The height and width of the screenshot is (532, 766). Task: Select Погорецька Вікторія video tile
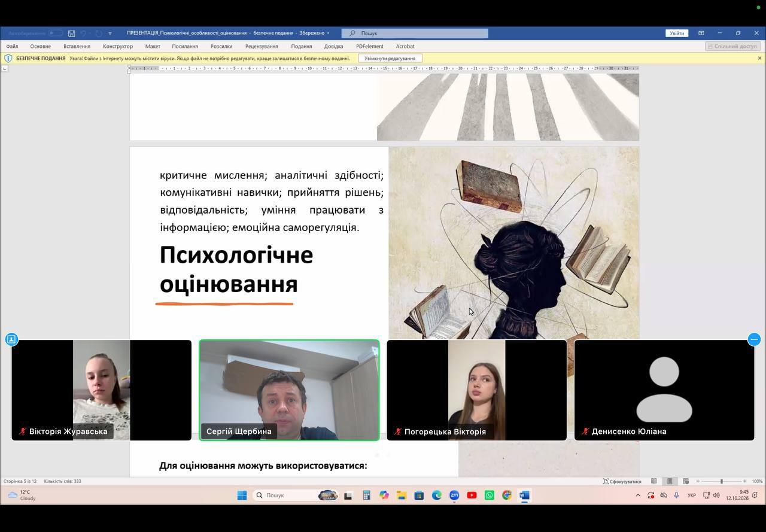(476, 390)
